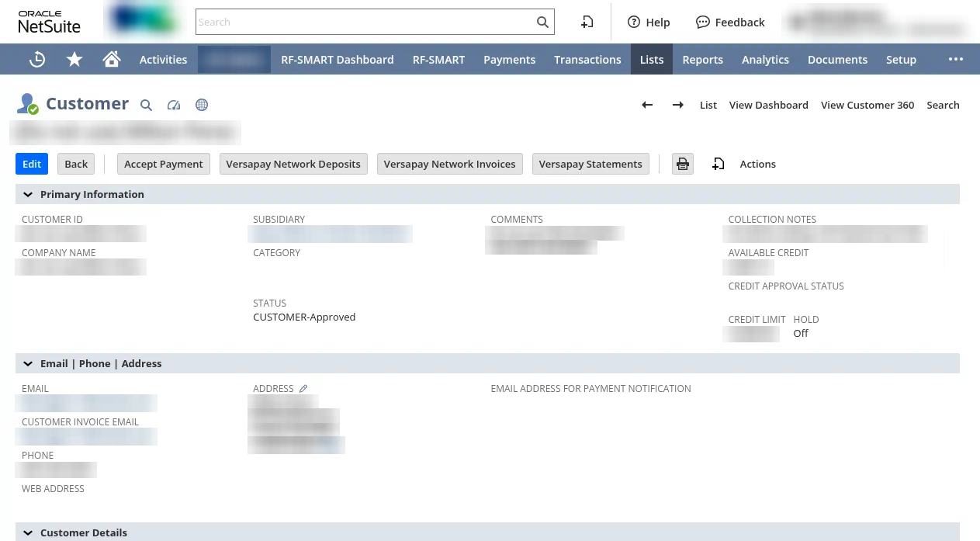Open the Setup menu
This screenshot has width=980, height=541.
click(x=901, y=59)
